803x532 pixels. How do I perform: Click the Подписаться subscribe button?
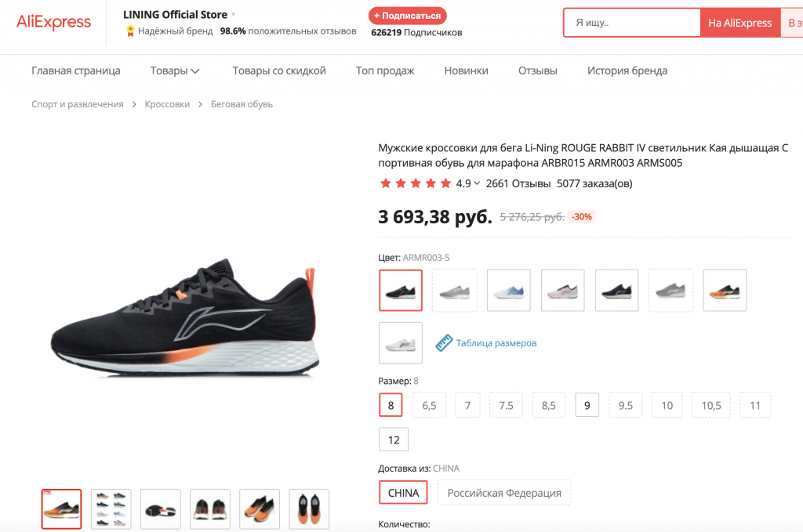(x=407, y=16)
